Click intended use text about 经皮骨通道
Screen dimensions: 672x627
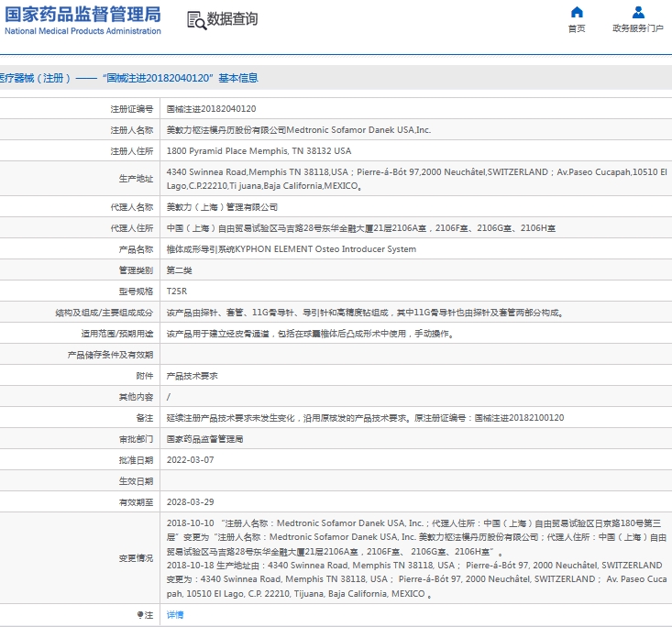coord(310,334)
